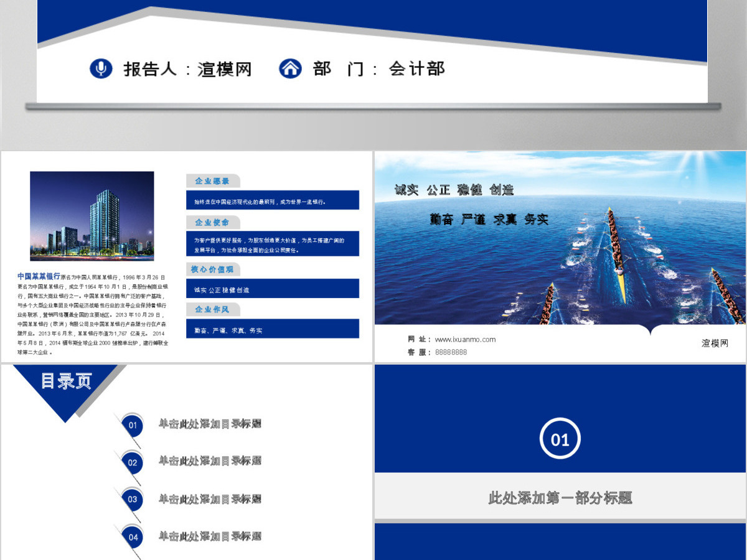Select the 此处添加第一部分标题 placeholder
747x560 pixels.
[x=560, y=498]
